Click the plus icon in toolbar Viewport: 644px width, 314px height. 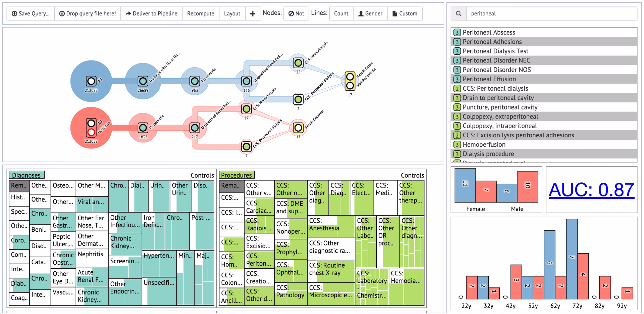[253, 14]
